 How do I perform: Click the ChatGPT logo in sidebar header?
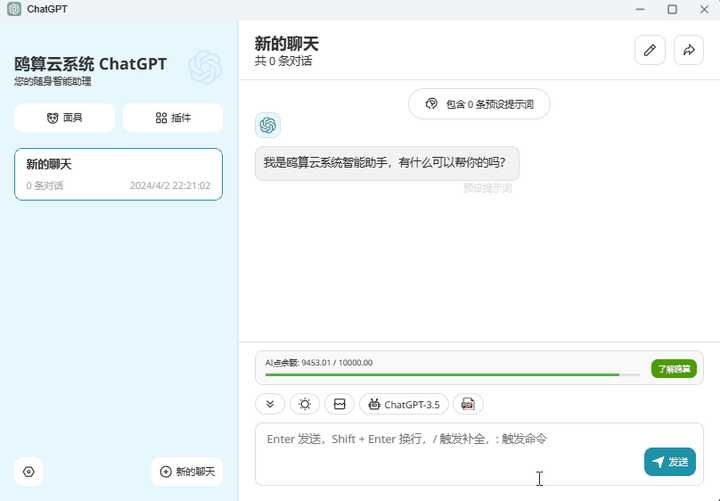click(205, 67)
